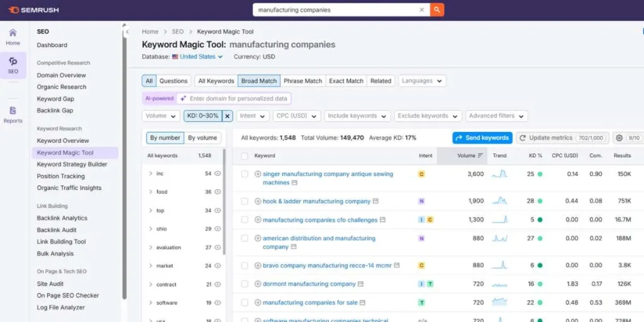Check the manufacturing companies cfo challenges checkbox
This screenshot has height=322, width=644.
(245, 219)
